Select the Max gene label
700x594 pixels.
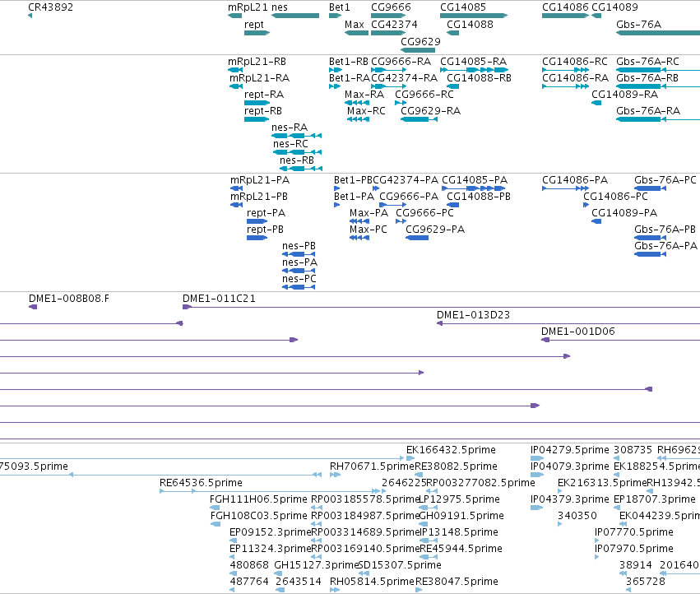355,25
